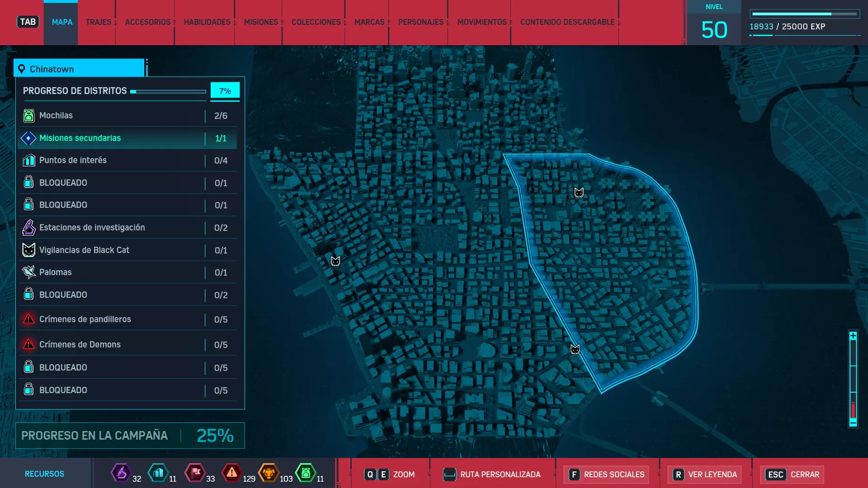Viewport: 868px width, 488px height.
Task: Click the Black Cat marker on Chinatown's southwest border
Action: tap(575, 349)
